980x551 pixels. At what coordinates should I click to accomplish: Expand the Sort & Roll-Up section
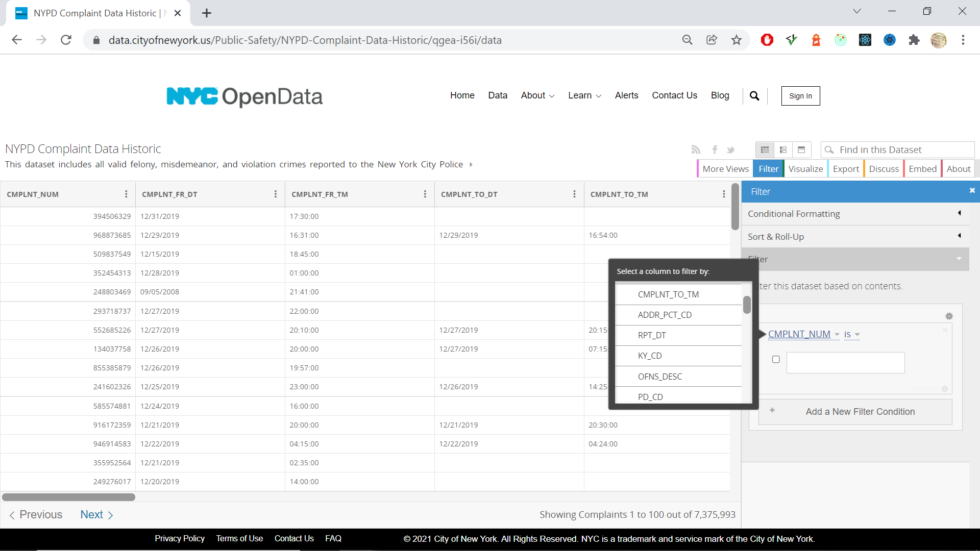click(x=855, y=236)
